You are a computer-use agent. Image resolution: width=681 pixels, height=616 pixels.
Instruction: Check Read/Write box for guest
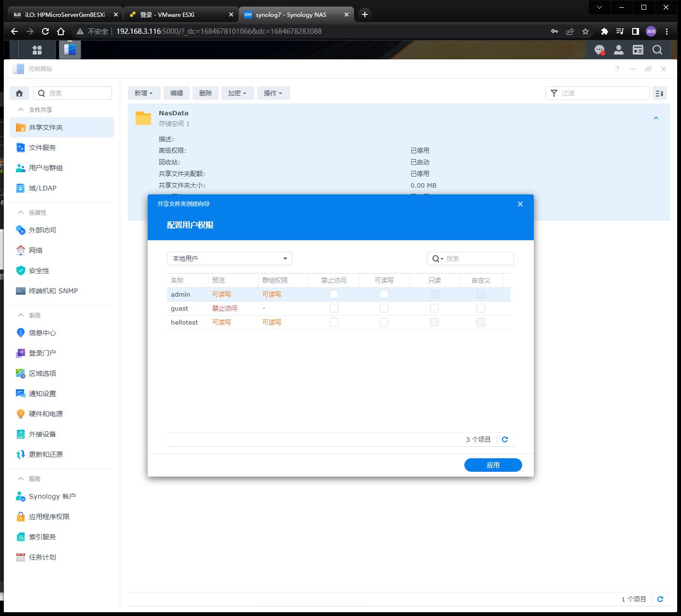click(x=384, y=308)
